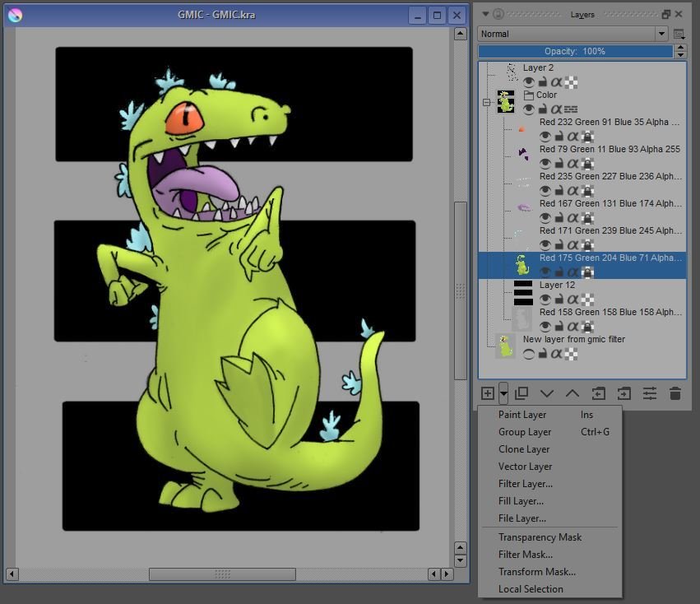Decrease opacity with the down stepper arrow
The width and height of the screenshot is (700, 604).
680,55
